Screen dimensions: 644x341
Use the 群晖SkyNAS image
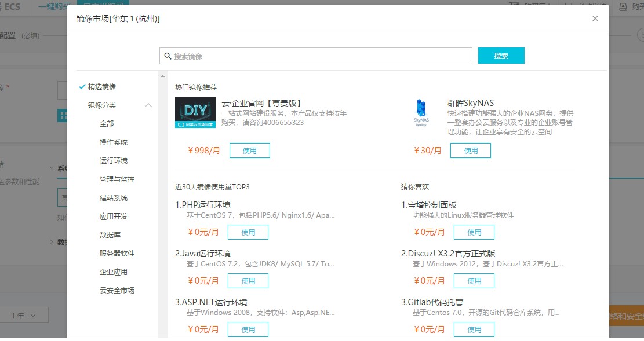tap(471, 151)
